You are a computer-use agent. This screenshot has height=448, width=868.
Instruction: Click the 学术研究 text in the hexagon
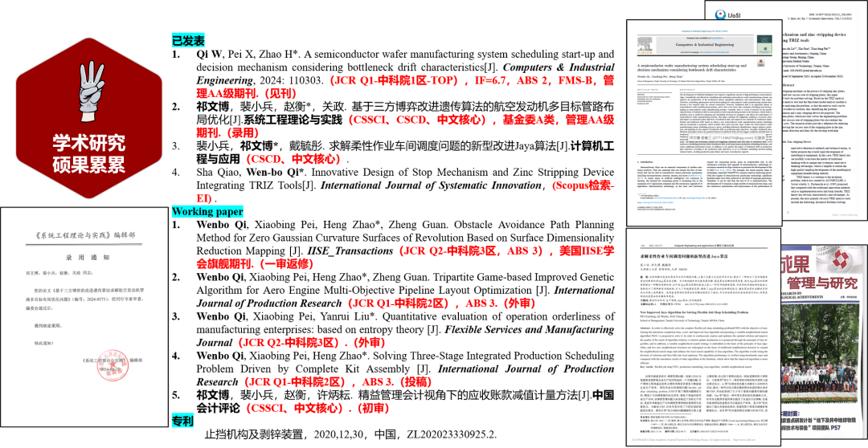point(88,143)
